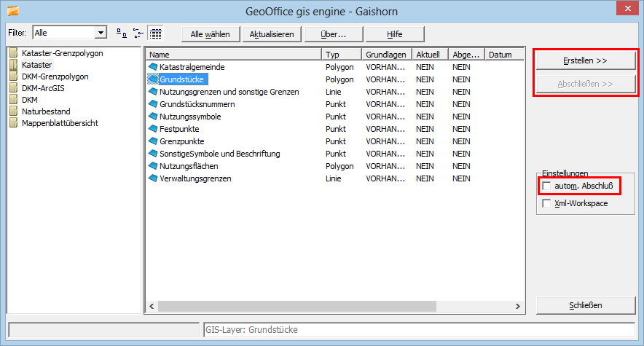Click the large icons view toolbar icon
644x346 pixels.
point(122,34)
